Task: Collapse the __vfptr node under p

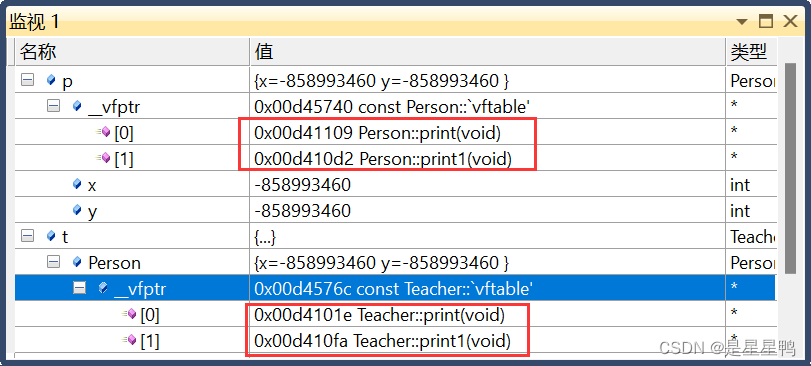Action: coord(53,106)
